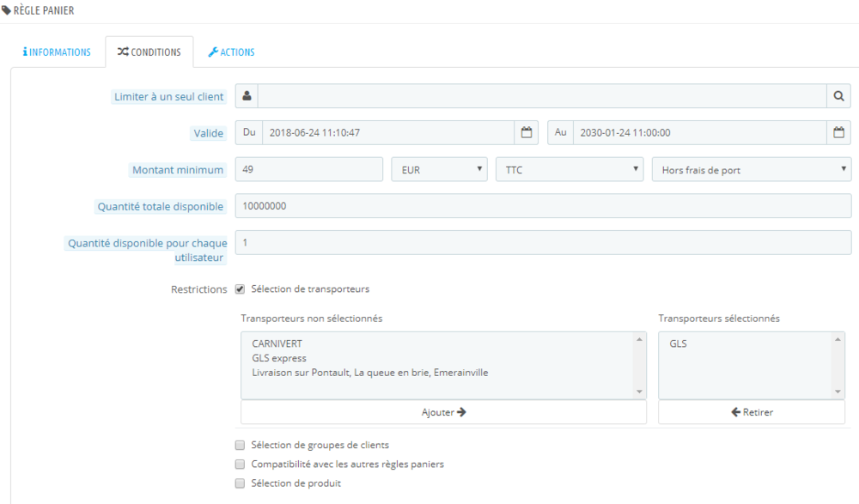Click the Règle Panier tag icon

[7, 10]
